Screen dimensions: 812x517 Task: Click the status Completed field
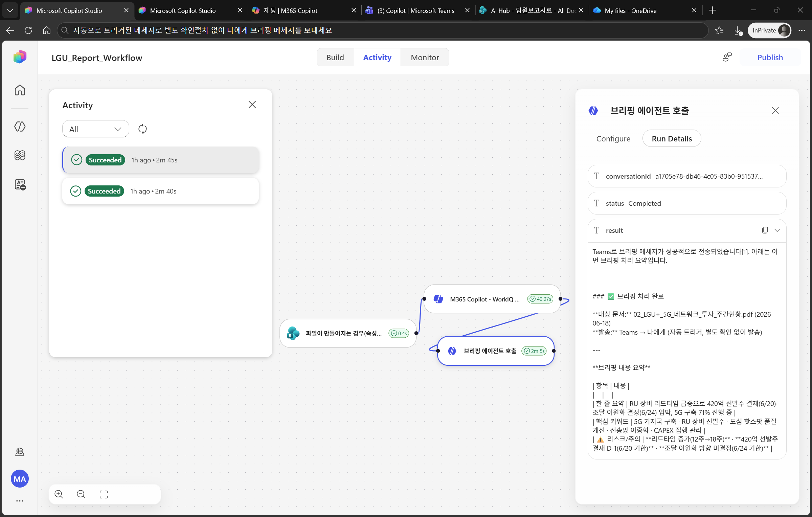point(687,203)
